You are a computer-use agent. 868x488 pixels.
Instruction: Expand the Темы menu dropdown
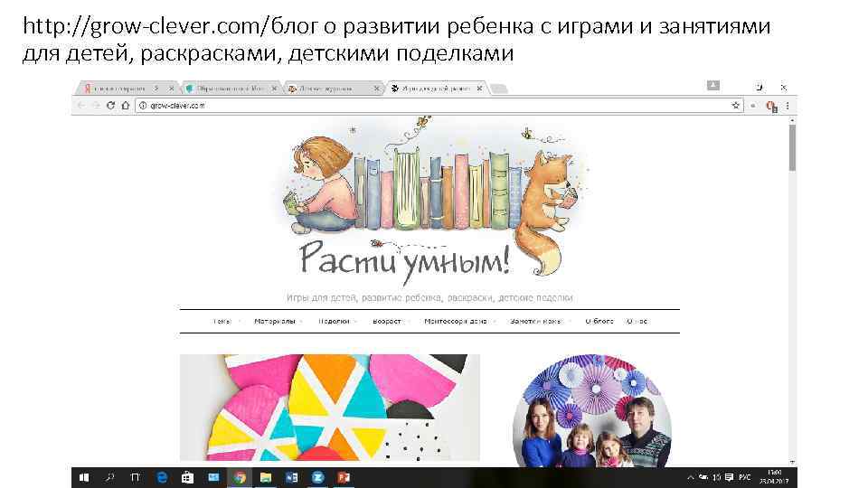(x=226, y=321)
